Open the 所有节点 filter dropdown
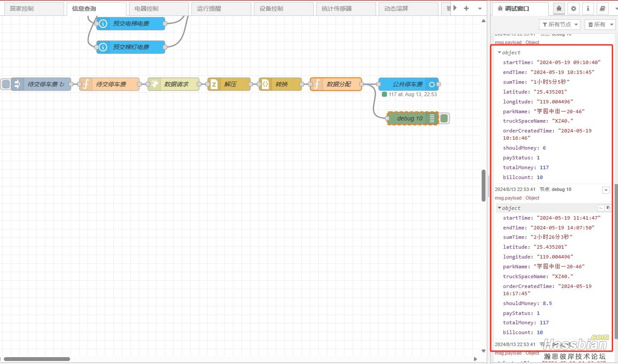 coord(559,24)
